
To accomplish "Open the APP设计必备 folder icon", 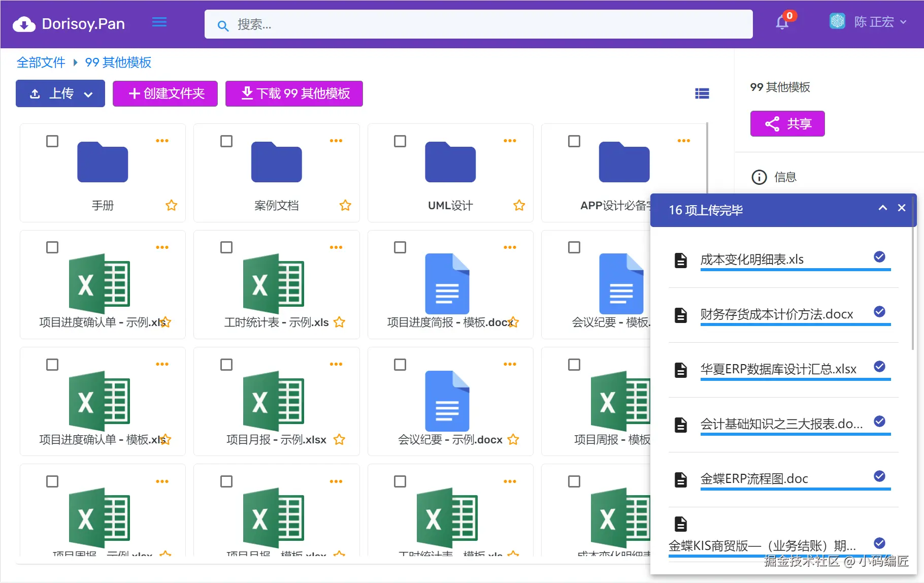I will 624,162.
